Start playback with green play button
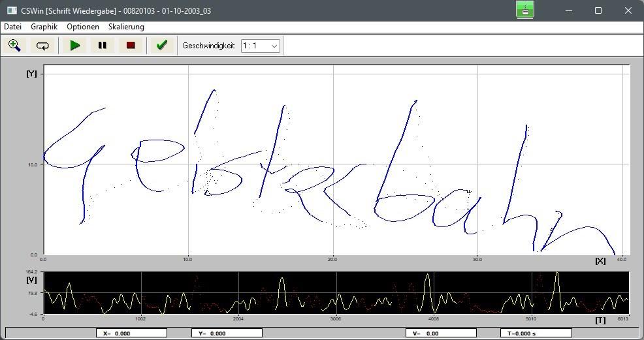The width and height of the screenshot is (644, 340). click(x=74, y=45)
